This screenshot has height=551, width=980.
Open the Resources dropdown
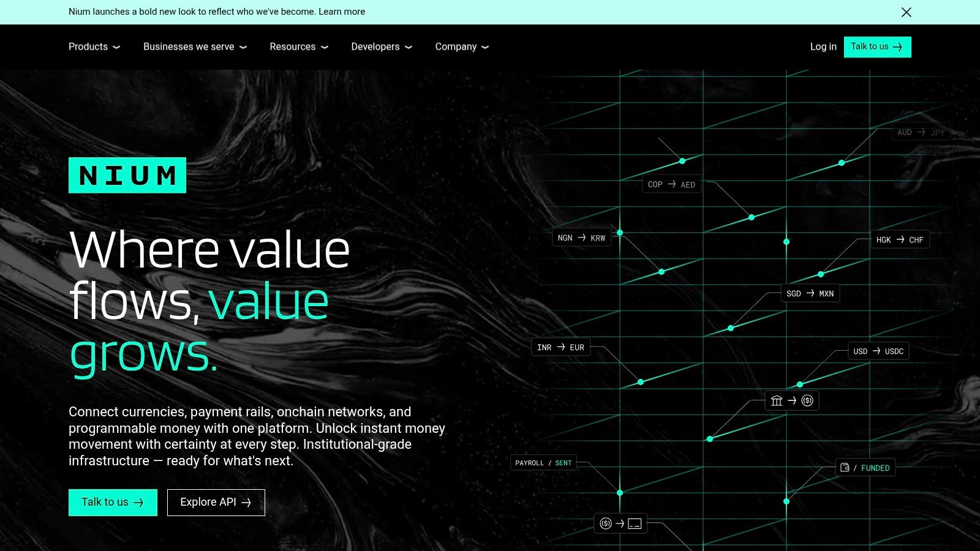[x=299, y=47]
